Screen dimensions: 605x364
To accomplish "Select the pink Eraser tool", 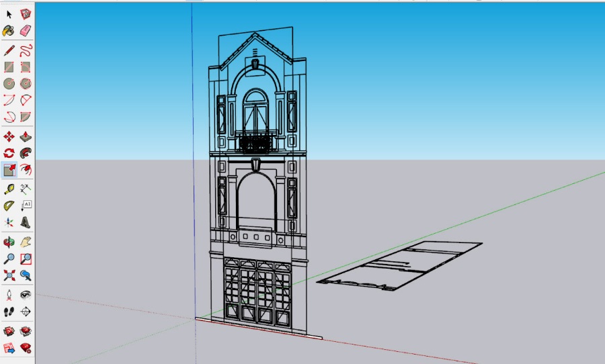I will [x=26, y=31].
